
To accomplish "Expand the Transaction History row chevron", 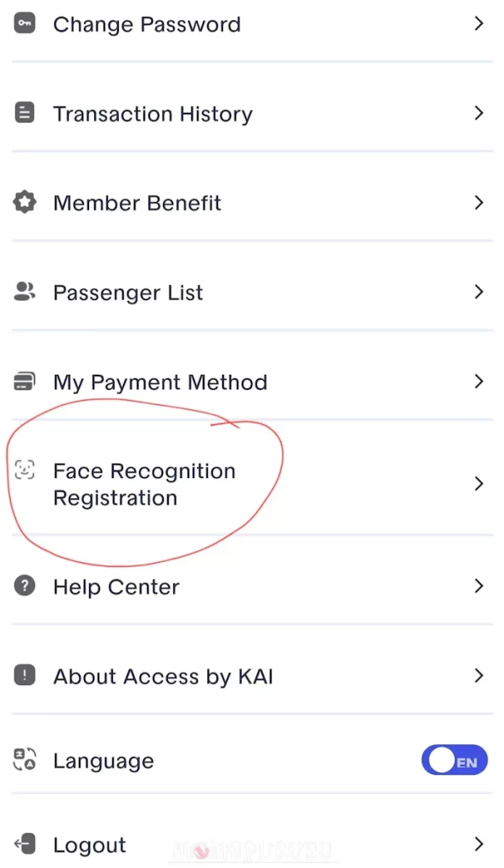I will (x=479, y=113).
